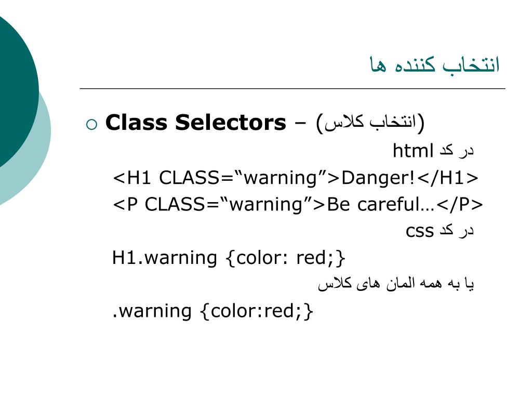Click the closing </P> tag
The image size is (532, 399).
[x=460, y=204]
